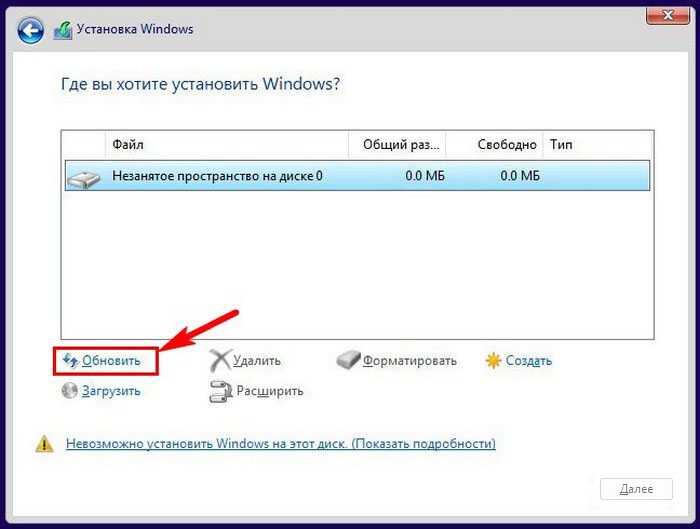This screenshot has width=700, height=529.
Task: Click the Загрузить disc icon
Action: (70, 391)
